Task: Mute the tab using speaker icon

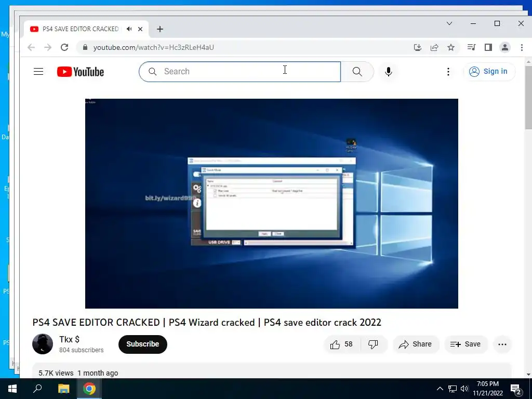Action: 129,29
